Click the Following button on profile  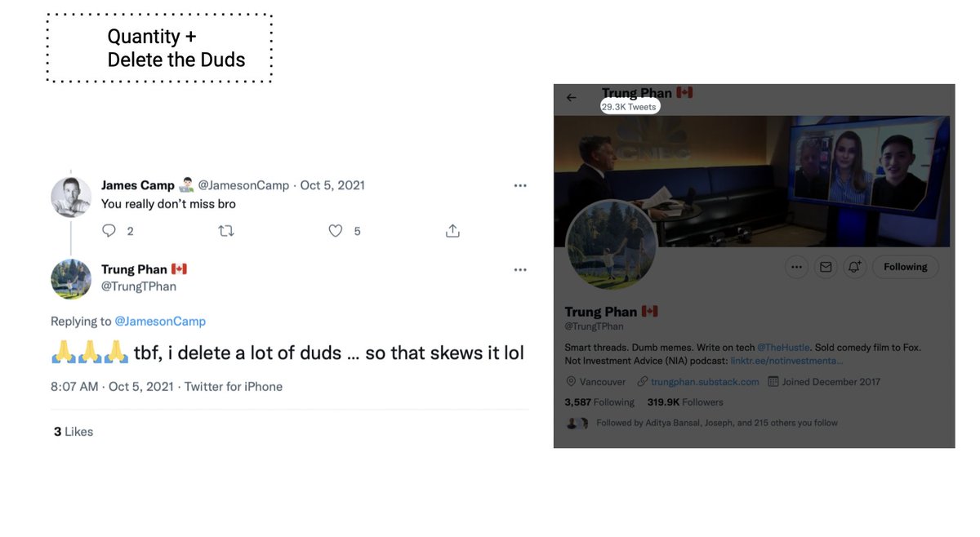click(906, 267)
